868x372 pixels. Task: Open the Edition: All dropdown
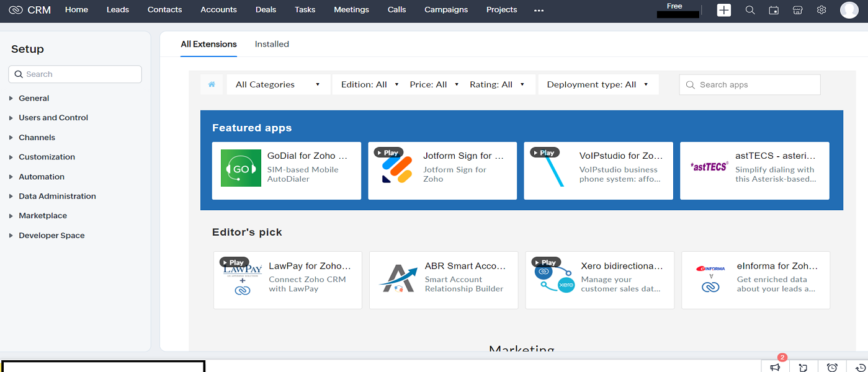point(370,84)
